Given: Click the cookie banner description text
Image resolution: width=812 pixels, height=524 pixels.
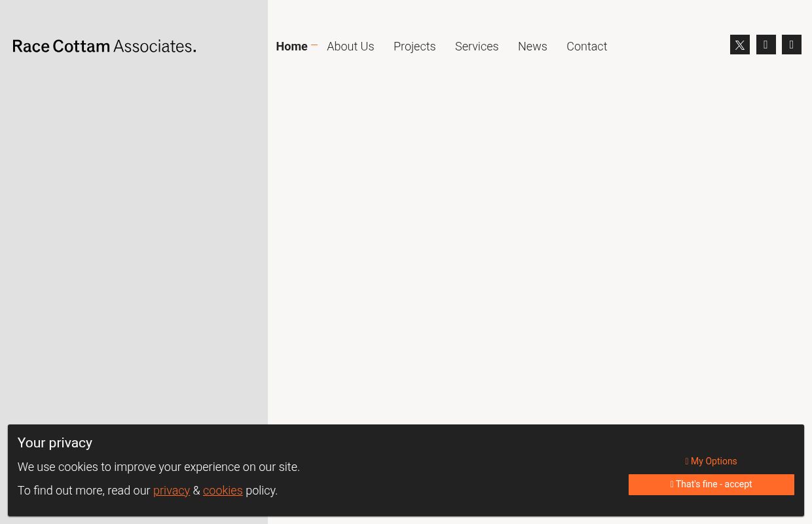Looking at the screenshot, I should click(158, 467).
